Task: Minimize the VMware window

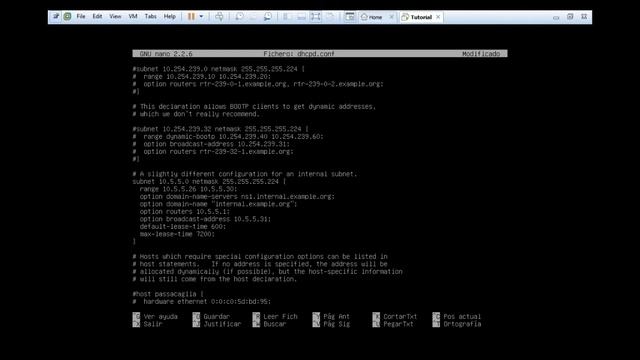Action: (x=556, y=17)
